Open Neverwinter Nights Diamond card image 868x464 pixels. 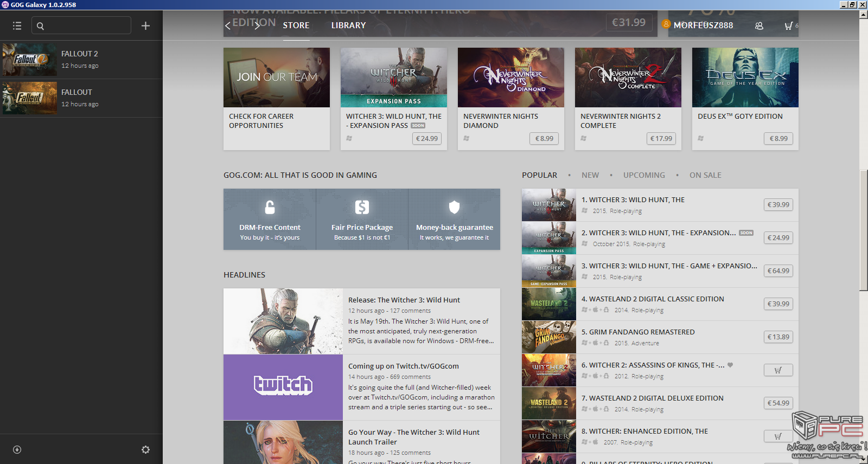[x=511, y=78]
